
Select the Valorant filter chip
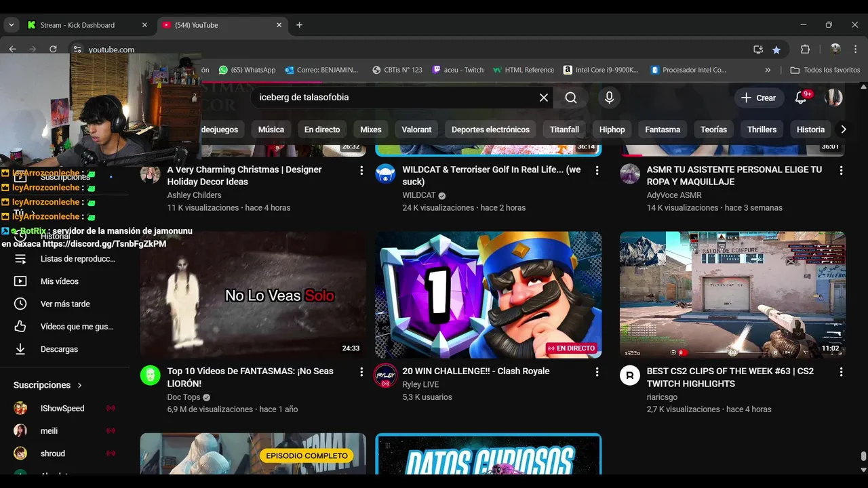point(416,129)
